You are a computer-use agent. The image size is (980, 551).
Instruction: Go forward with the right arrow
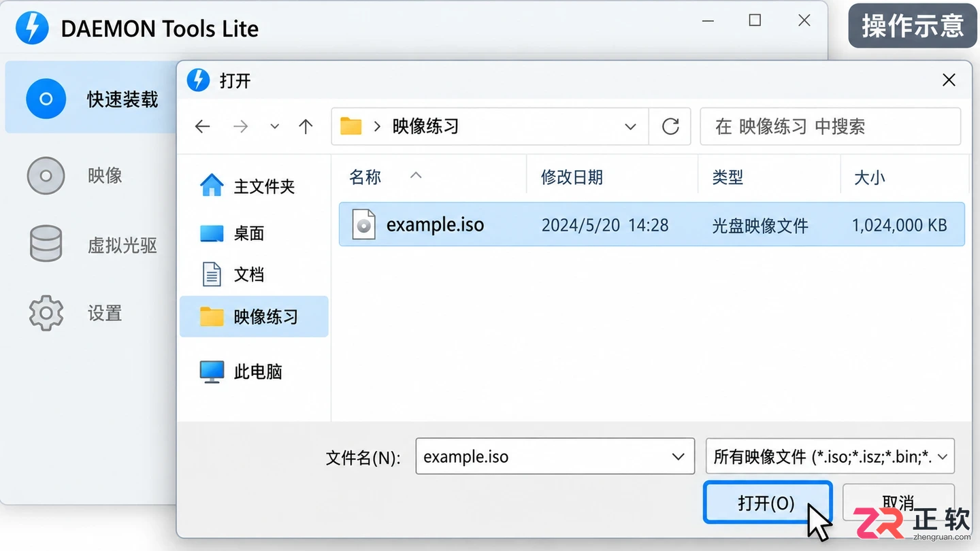240,127
